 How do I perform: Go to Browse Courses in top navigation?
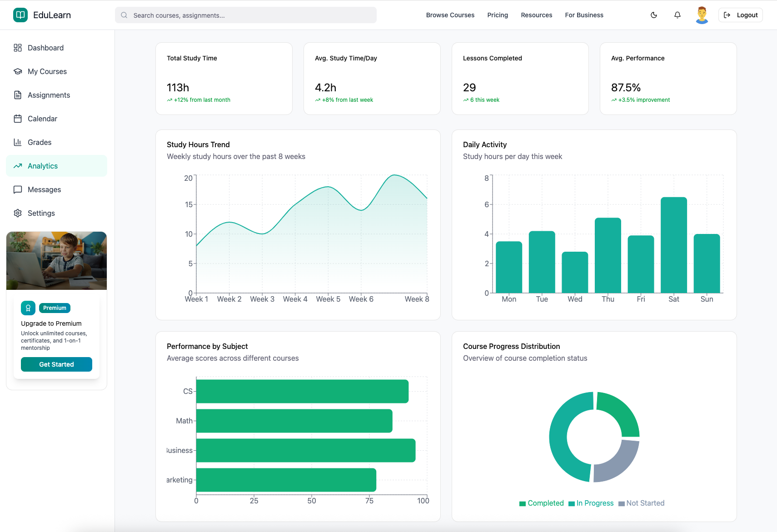[x=450, y=15]
